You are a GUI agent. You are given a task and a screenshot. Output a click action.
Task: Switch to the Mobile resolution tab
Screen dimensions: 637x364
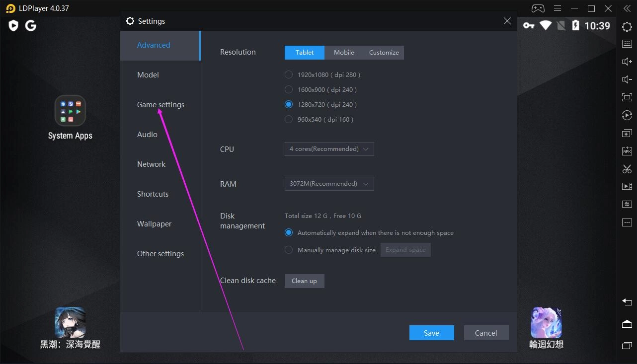coord(344,53)
